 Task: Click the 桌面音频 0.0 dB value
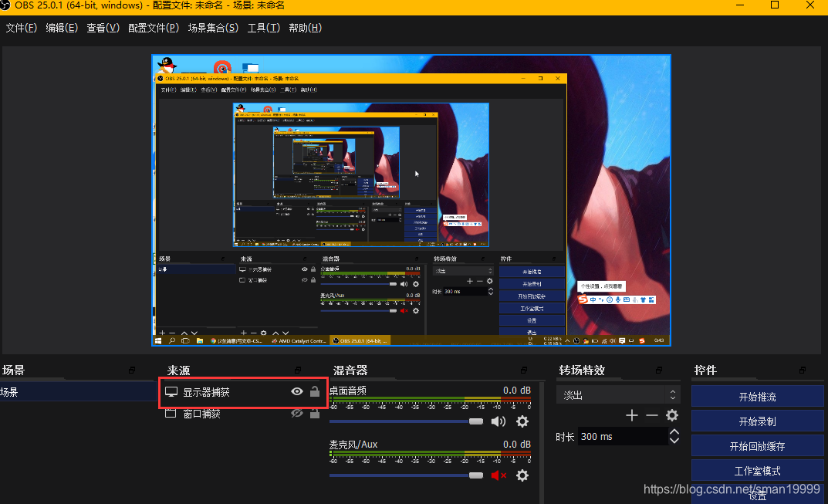517,391
